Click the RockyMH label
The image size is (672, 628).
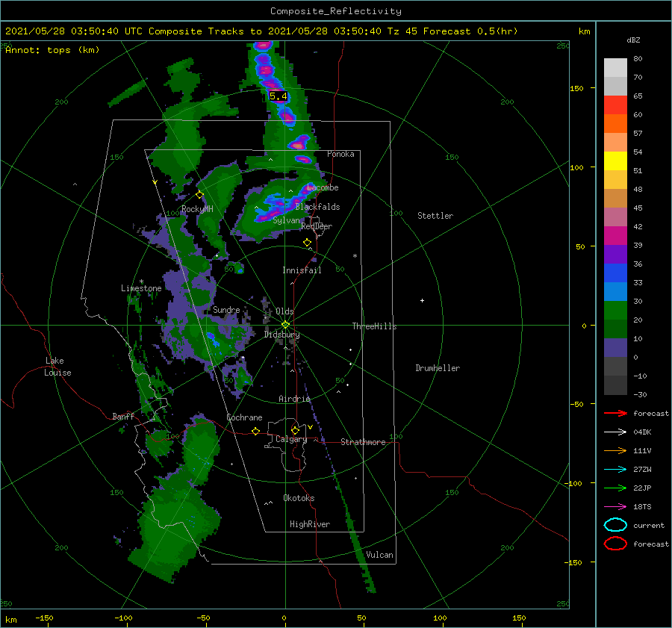point(197,209)
